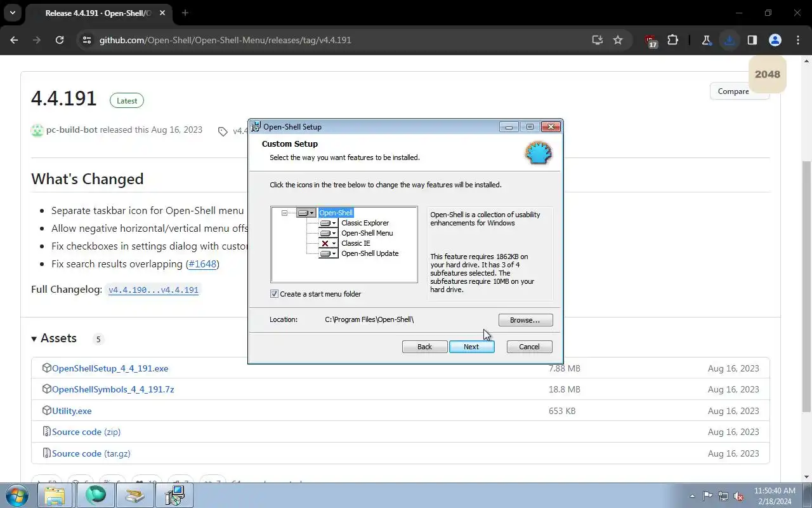812x508 pixels.
Task: Toggle Chrome side panel icon
Action: 752,40
